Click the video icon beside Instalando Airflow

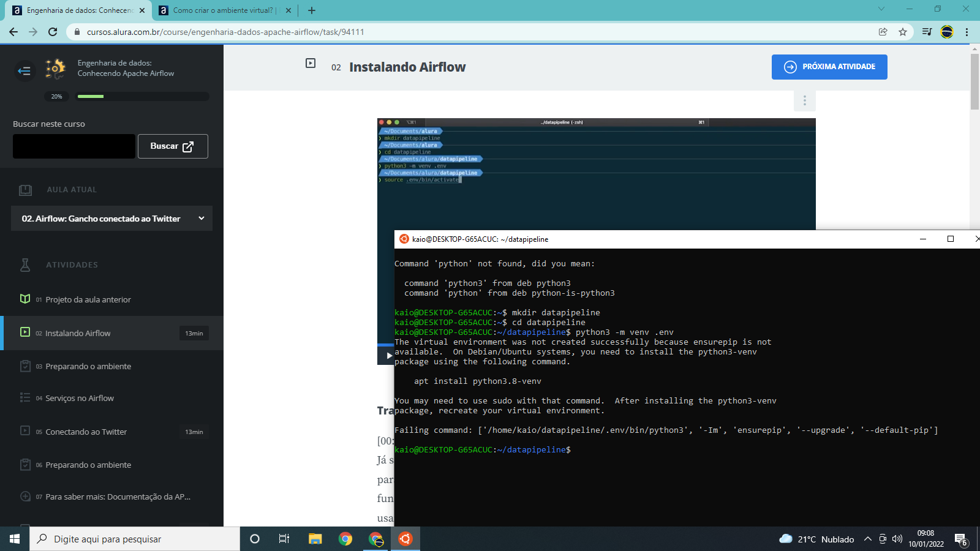(x=25, y=332)
